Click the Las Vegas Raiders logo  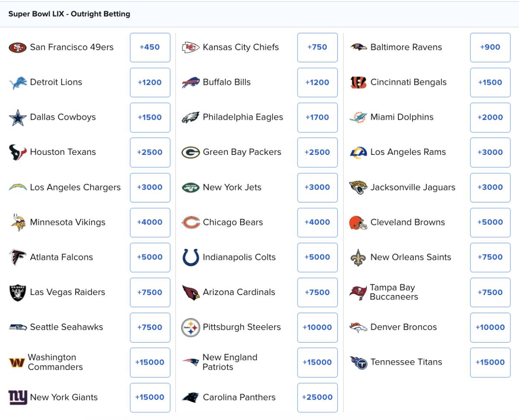(16, 292)
